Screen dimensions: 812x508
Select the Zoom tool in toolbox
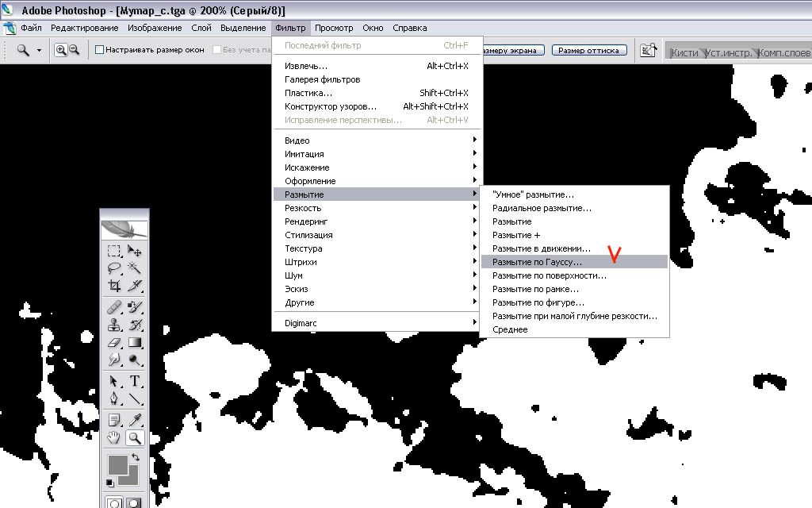pyautogui.click(x=135, y=438)
